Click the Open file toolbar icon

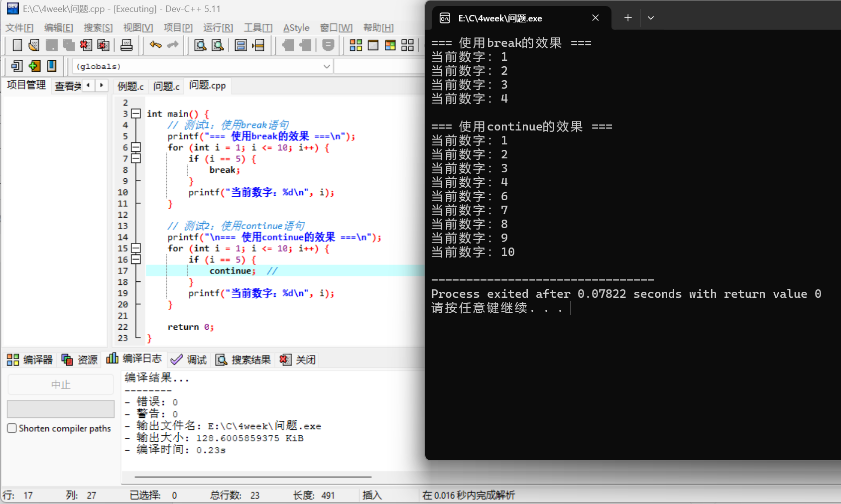coord(34,45)
